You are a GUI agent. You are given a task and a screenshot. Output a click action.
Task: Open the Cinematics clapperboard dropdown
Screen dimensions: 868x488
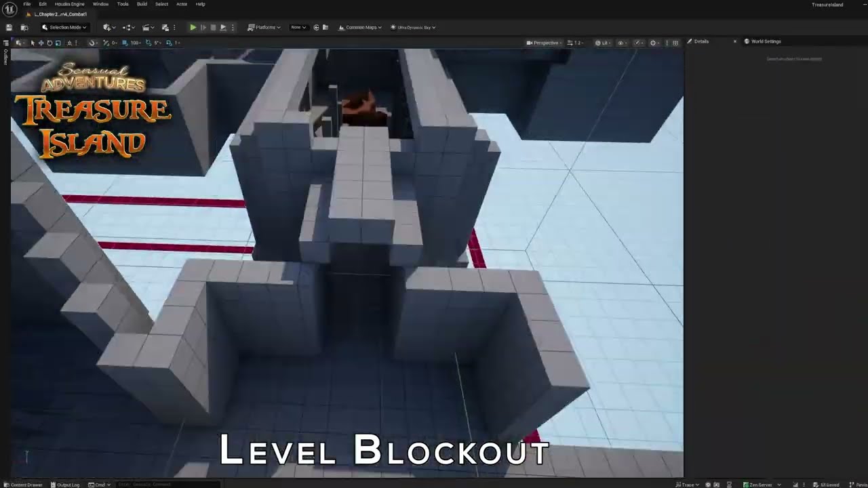pyautogui.click(x=148, y=27)
